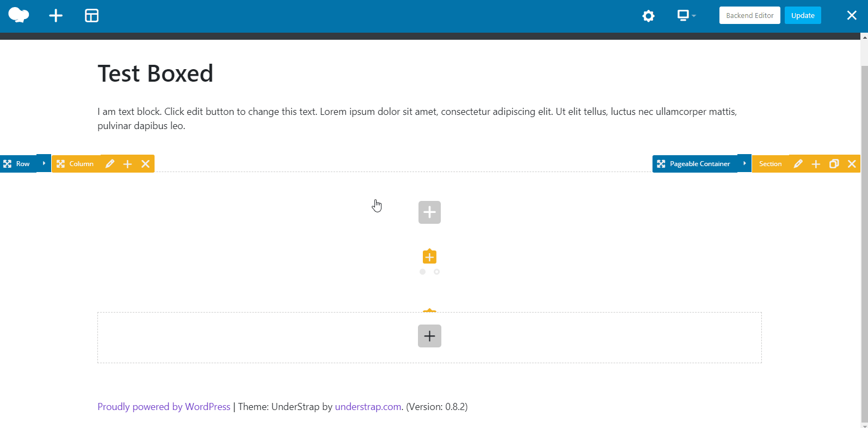Switch to Backend Editor
868x428 pixels.
click(x=749, y=15)
